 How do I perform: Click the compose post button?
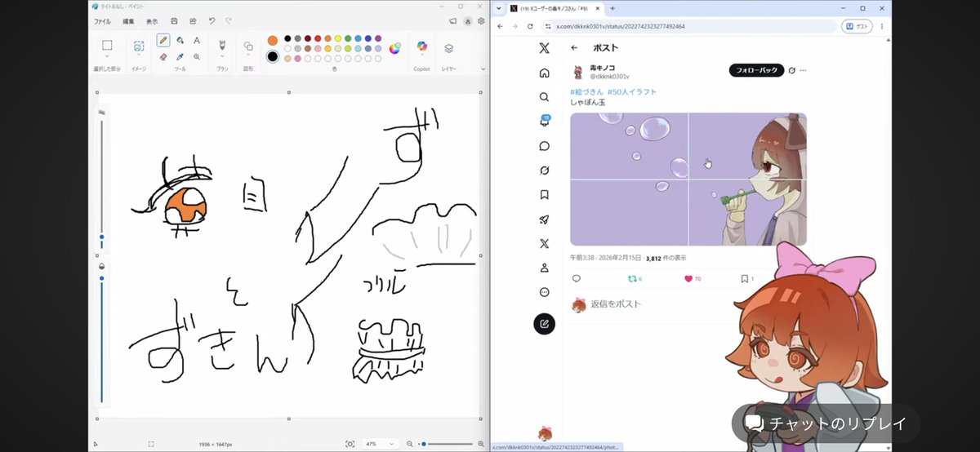pyautogui.click(x=545, y=324)
